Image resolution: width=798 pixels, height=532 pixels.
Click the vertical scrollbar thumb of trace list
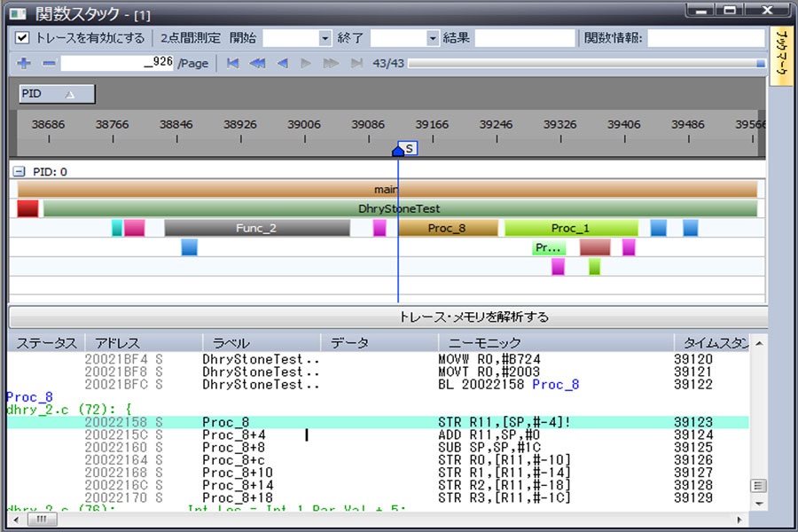pos(758,486)
